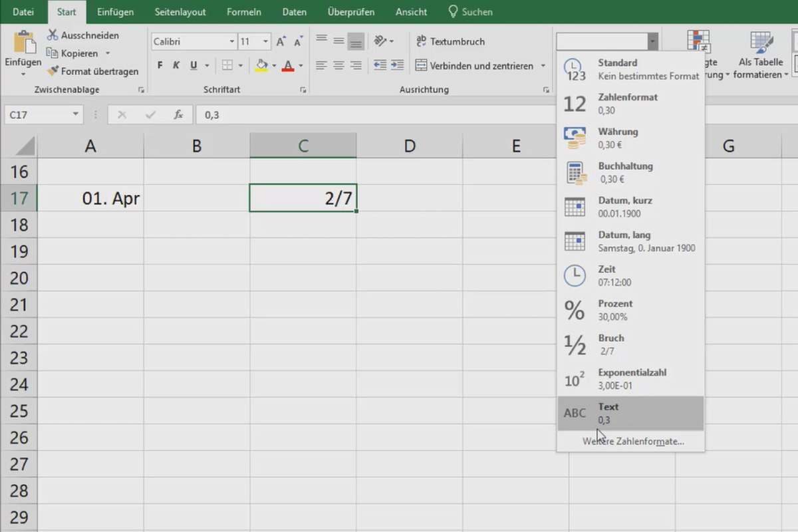Open the font color dropdown arrow
Viewport: 798px width, 532px height.
[x=299, y=65]
